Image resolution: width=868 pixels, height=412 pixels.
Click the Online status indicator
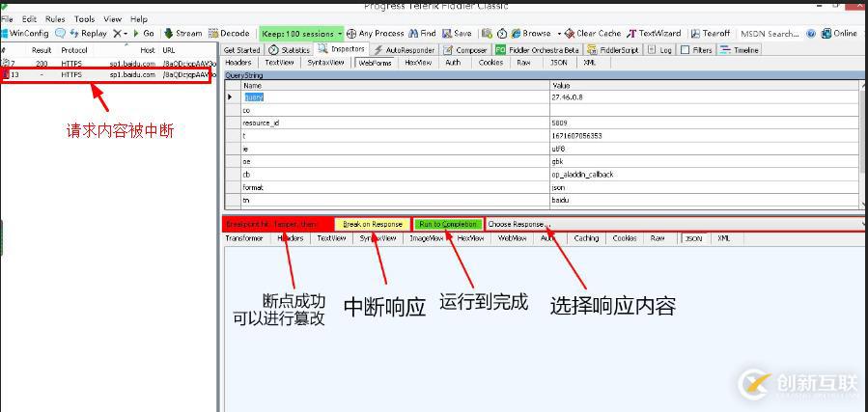[839, 33]
